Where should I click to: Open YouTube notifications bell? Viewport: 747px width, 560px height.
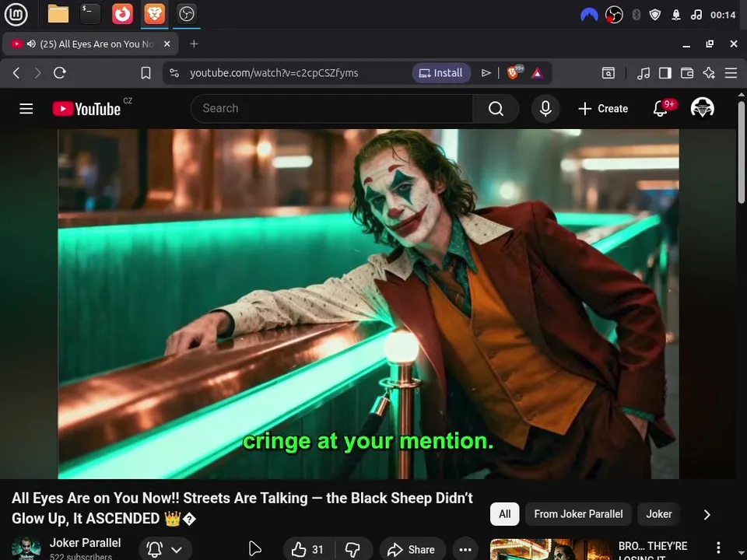pyautogui.click(x=661, y=109)
